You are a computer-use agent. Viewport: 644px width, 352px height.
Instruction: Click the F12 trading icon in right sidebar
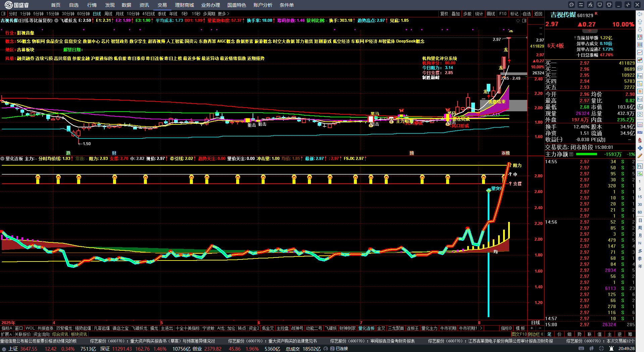pyautogui.click(x=640, y=99)
